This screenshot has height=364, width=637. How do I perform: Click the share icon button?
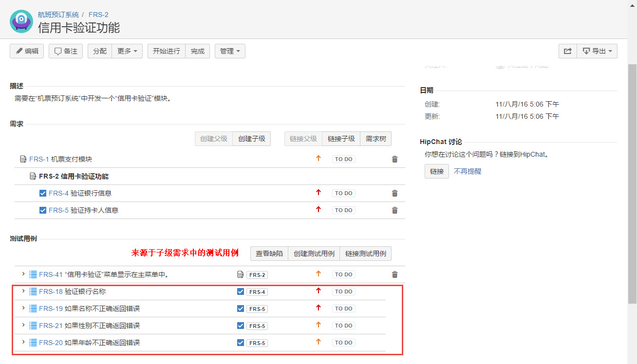(x=568, y=51)
